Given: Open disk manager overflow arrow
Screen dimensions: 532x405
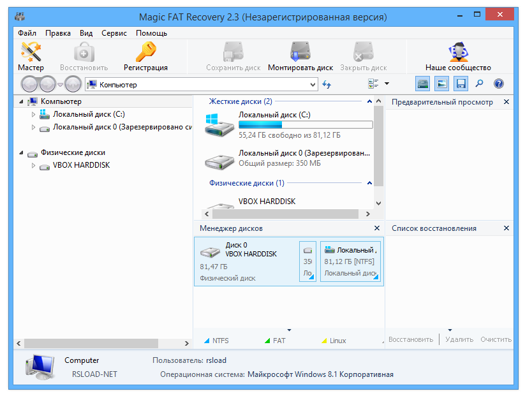Looking at the screenshot, I should (289, 330).
